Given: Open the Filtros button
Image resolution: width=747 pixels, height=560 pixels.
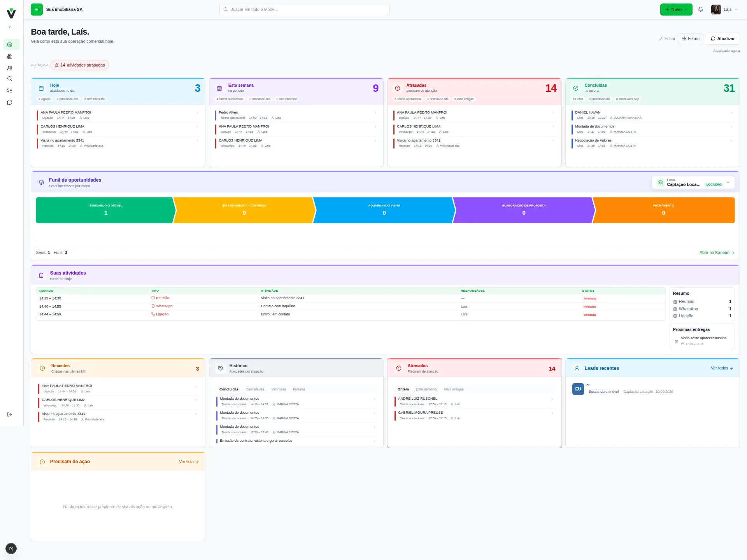Looking at the screenshot, I should coord(691,38).
